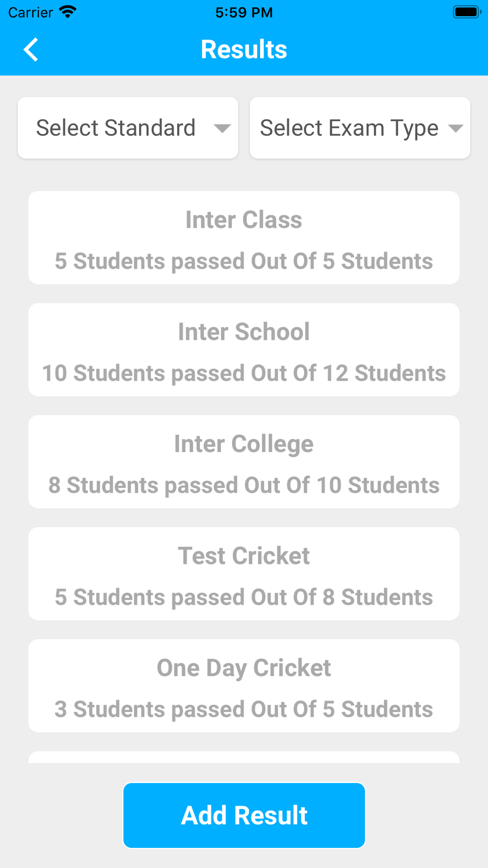Tap the 5:59 PM clock
Screen dimensions: 488x868
tap(244, 12)
